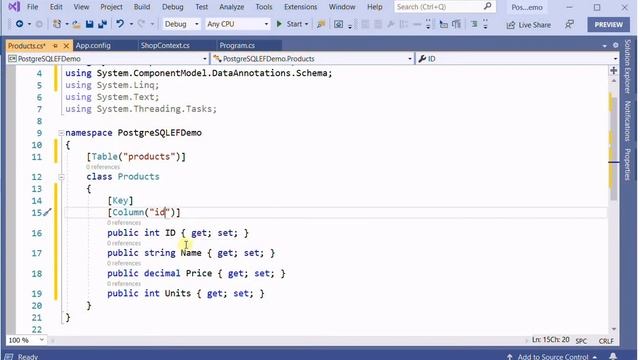Click the CRLF line ending indicator
The height and width of the screenshot is (360, 640).
[x=607, y=341]
